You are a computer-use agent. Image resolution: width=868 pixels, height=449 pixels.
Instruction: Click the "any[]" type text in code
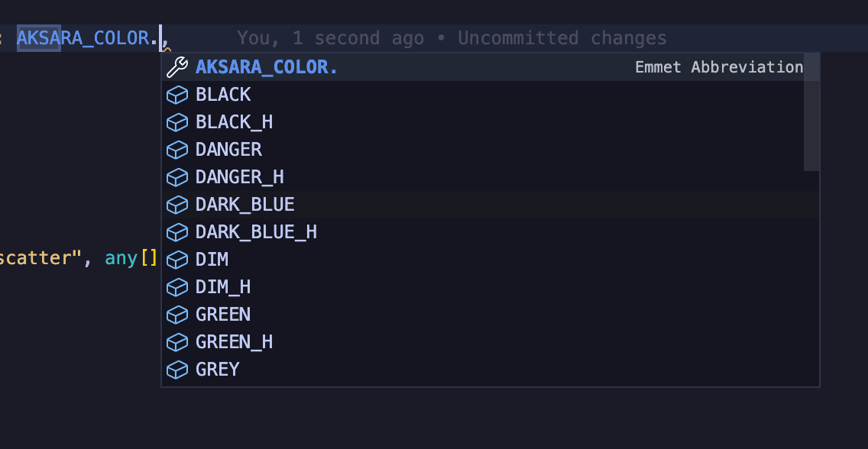click(131, 258)
